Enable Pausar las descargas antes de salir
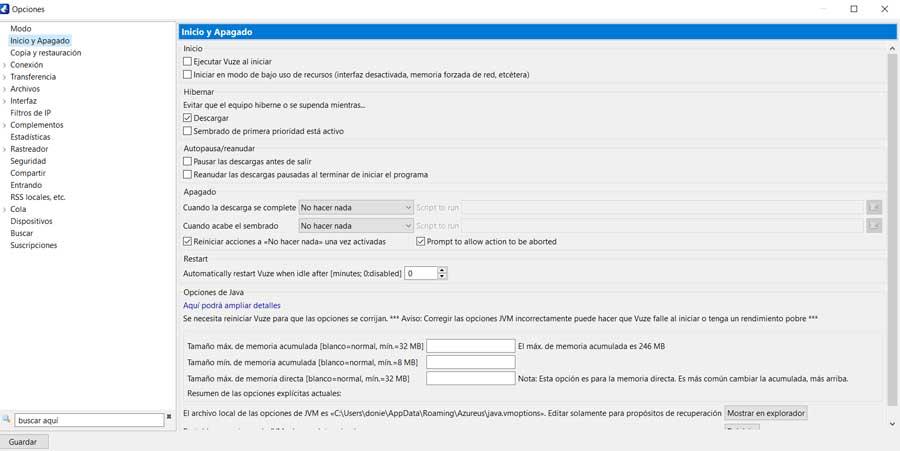Screen dimensions: 900x451 pos(187,161)
